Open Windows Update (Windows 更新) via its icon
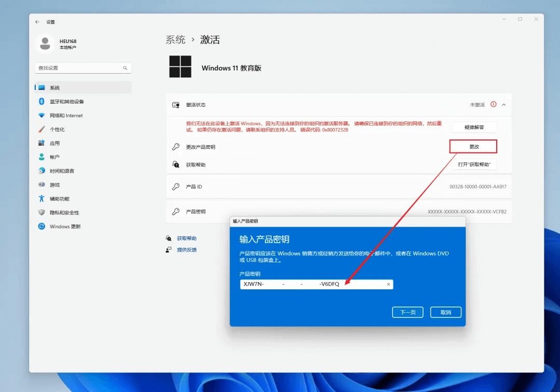This screenshot has width=560, height=392. pyautogui.click(x=41, y=227)
